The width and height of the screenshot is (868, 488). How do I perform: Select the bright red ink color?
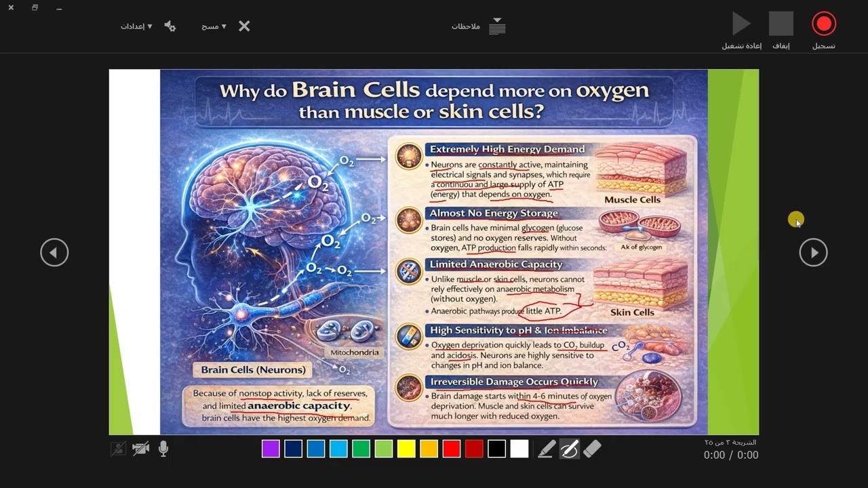point(452,449)
